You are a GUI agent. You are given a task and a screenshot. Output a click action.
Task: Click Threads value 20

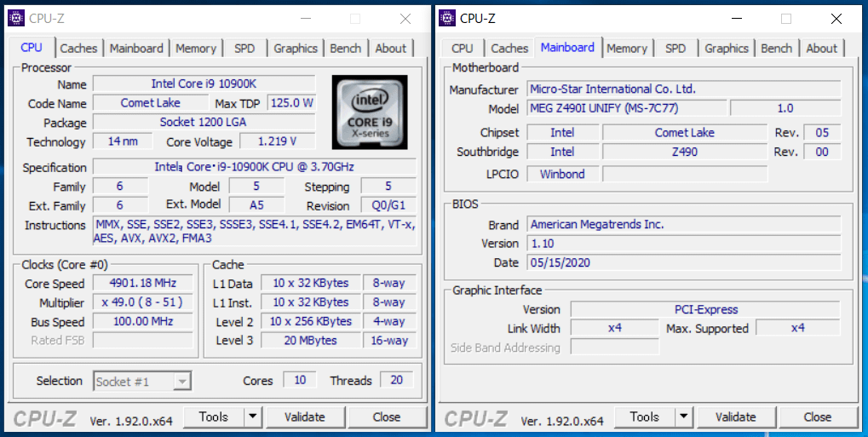397,380
